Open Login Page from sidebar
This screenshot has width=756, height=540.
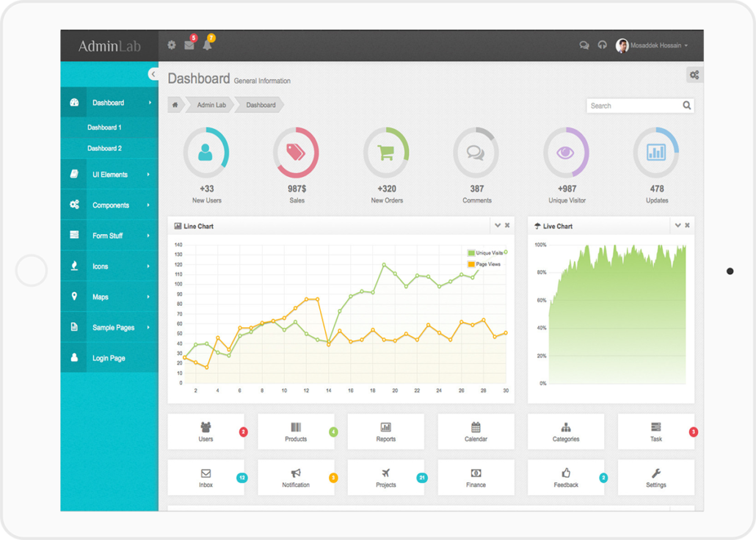pos(109,358)
